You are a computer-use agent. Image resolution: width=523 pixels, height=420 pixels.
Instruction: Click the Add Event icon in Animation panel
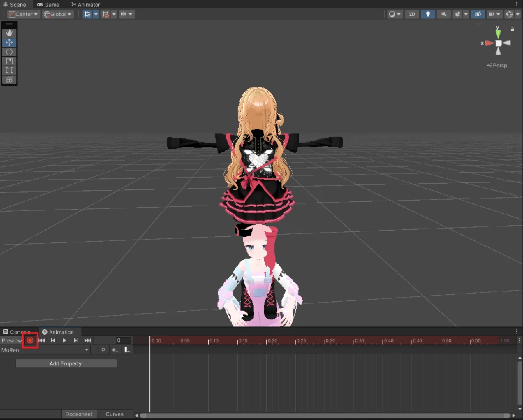coord(126,349)
